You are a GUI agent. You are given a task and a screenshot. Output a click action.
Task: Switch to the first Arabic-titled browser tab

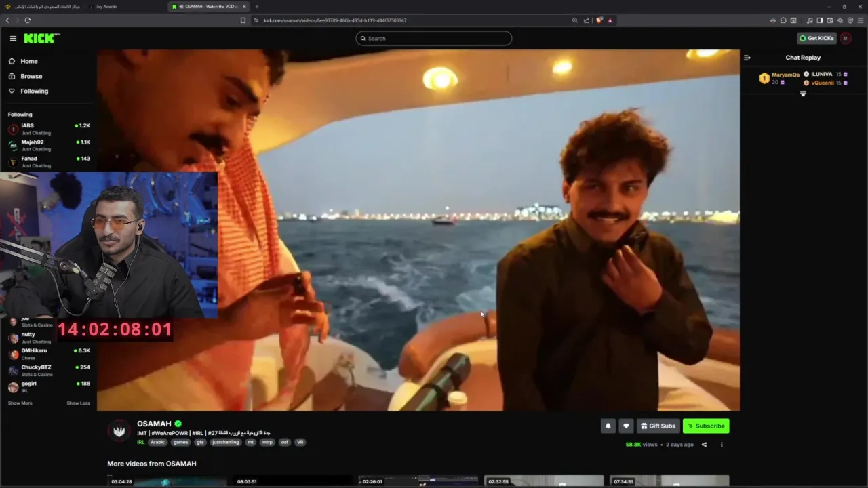click(44, 7)
